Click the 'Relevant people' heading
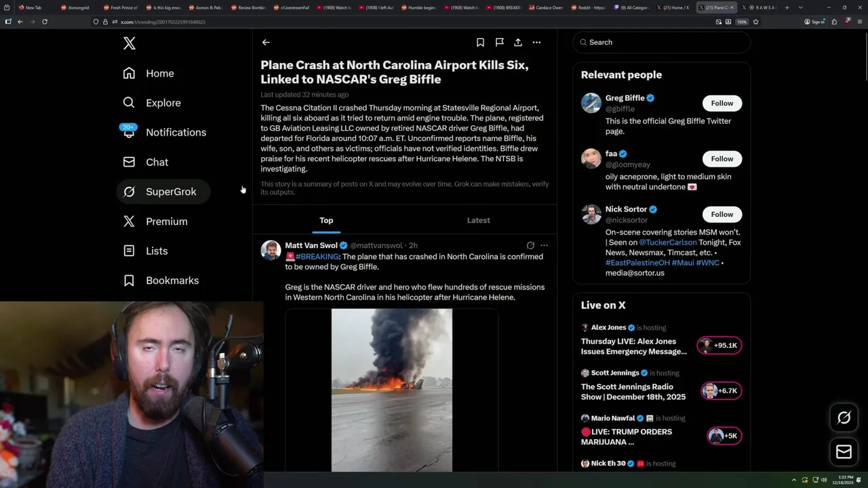The width and height of the screenshot is (868, 488). [x=621, y=75]
